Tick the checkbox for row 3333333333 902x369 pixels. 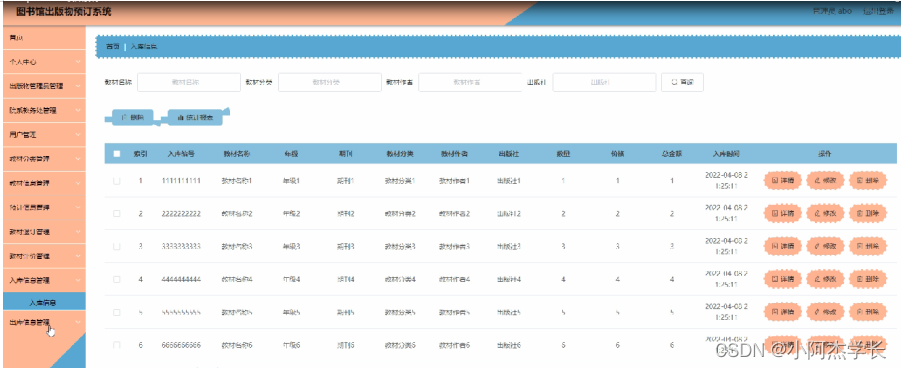point(117,246)
